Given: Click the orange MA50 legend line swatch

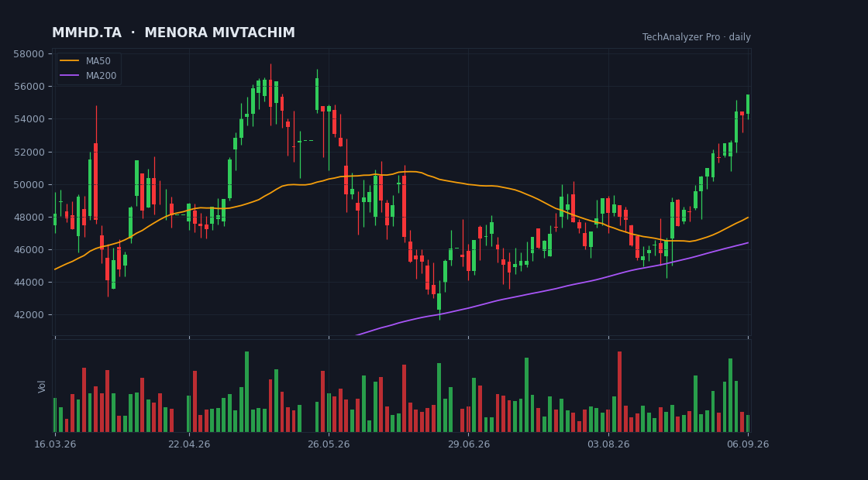Looking at the screenshot, I should click(x=69, y=61).
